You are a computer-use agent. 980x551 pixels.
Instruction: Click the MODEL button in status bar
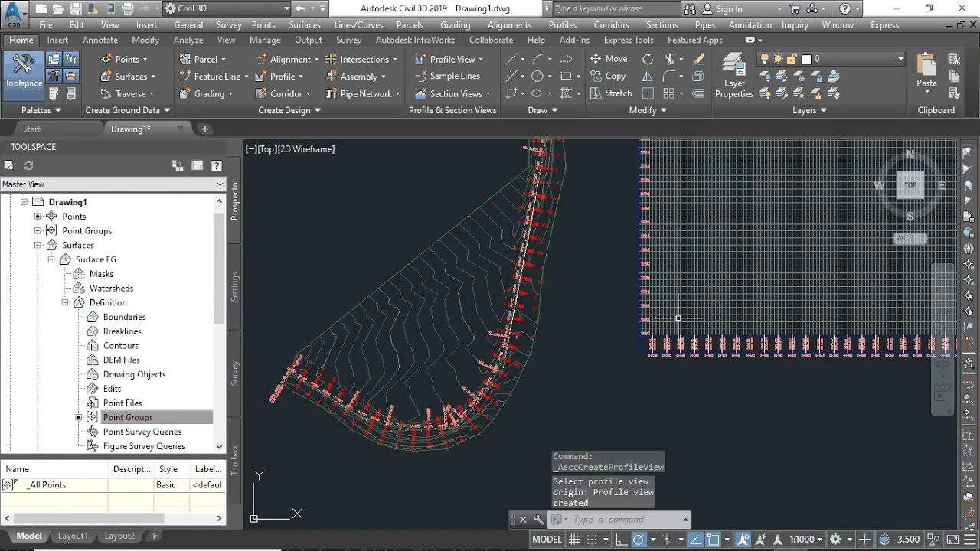coord(547,539)
